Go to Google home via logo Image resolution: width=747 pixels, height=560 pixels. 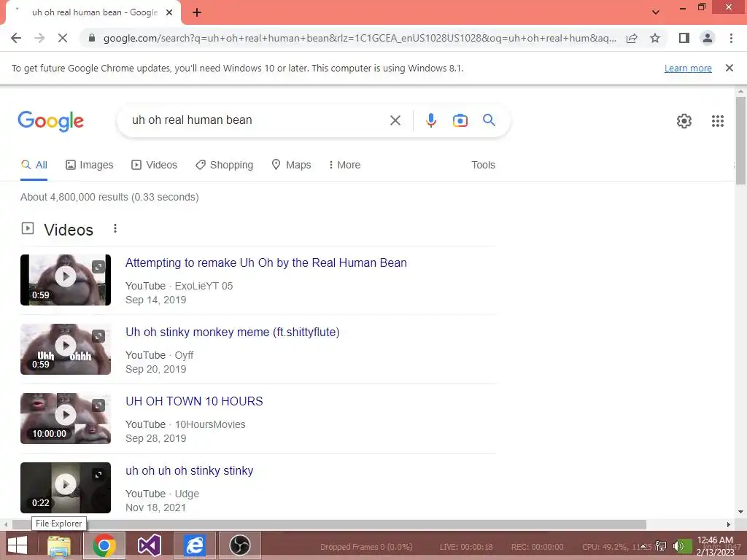click(x=50, y=121)
